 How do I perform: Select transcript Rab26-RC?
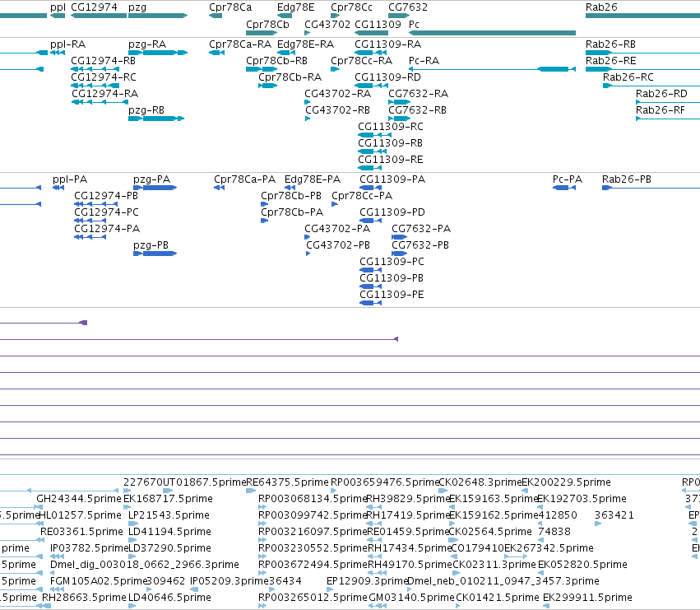628,77
